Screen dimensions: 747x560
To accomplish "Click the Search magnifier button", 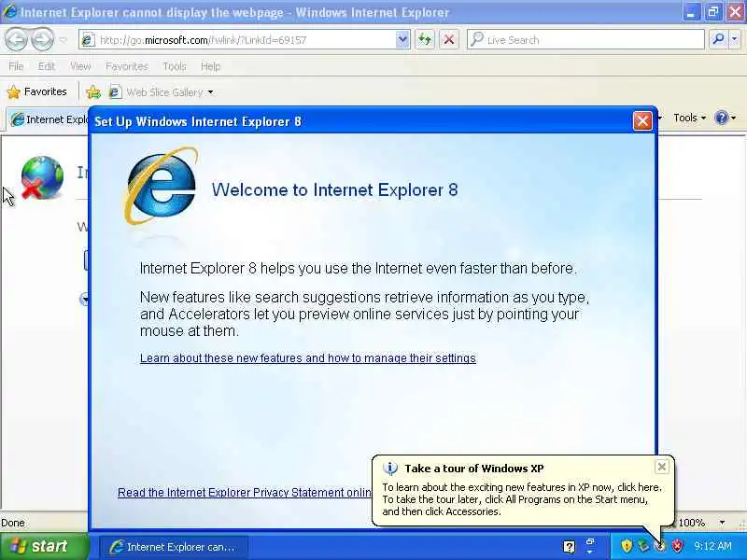I will click(718, 39).
